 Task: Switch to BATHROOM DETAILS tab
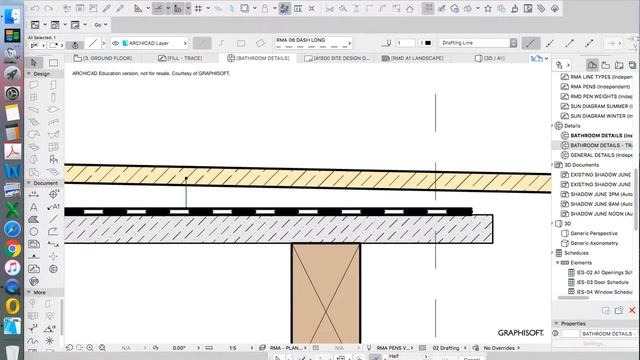[x=258, y=58]
